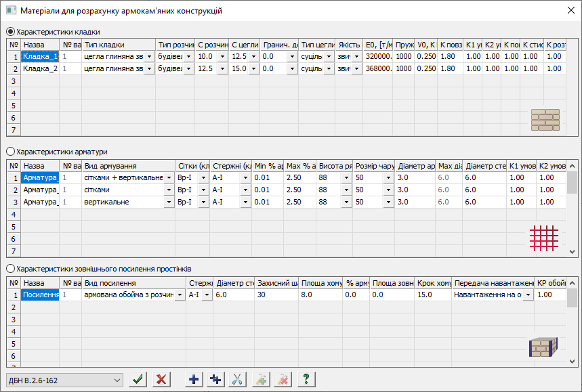
Task: Open help with the green question mark
Action: tap(306, 379)
